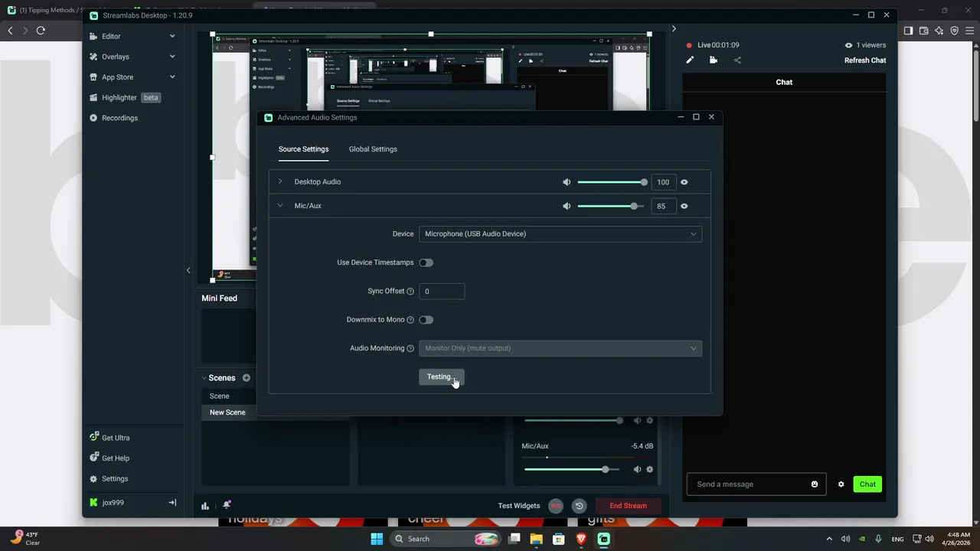This screenshot has width=980, height=551.
Task: Open the emoji picker in chat
Action: click(x=815, y=484)
